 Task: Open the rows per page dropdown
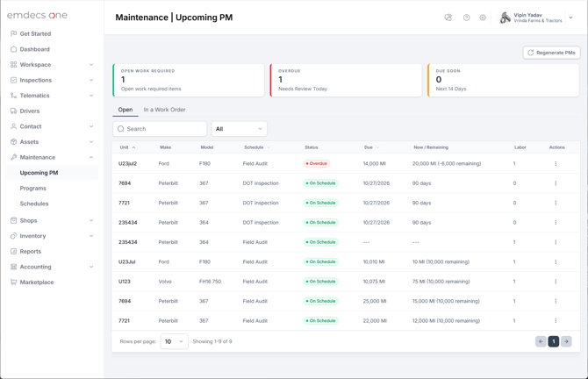point(175,341)
